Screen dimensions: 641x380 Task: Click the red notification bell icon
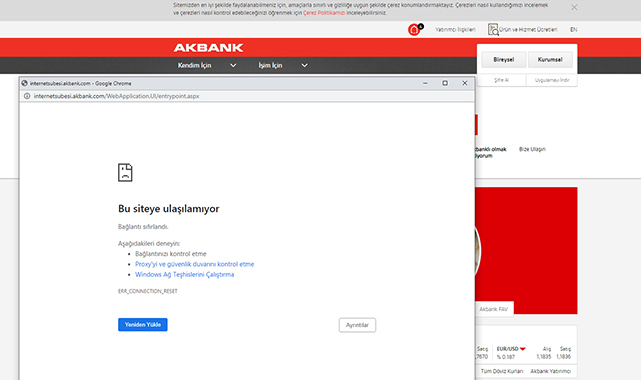(x=414, y=30)
